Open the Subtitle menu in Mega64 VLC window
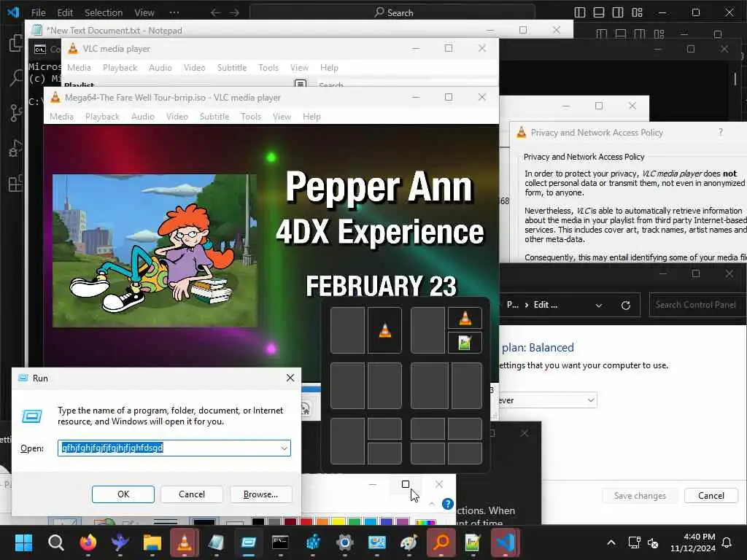 [x=214, y=117]
